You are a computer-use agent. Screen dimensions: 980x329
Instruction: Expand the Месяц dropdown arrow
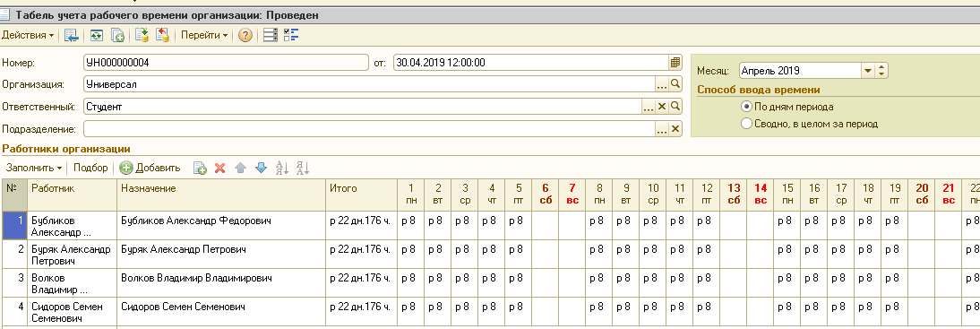click(867, 71)
